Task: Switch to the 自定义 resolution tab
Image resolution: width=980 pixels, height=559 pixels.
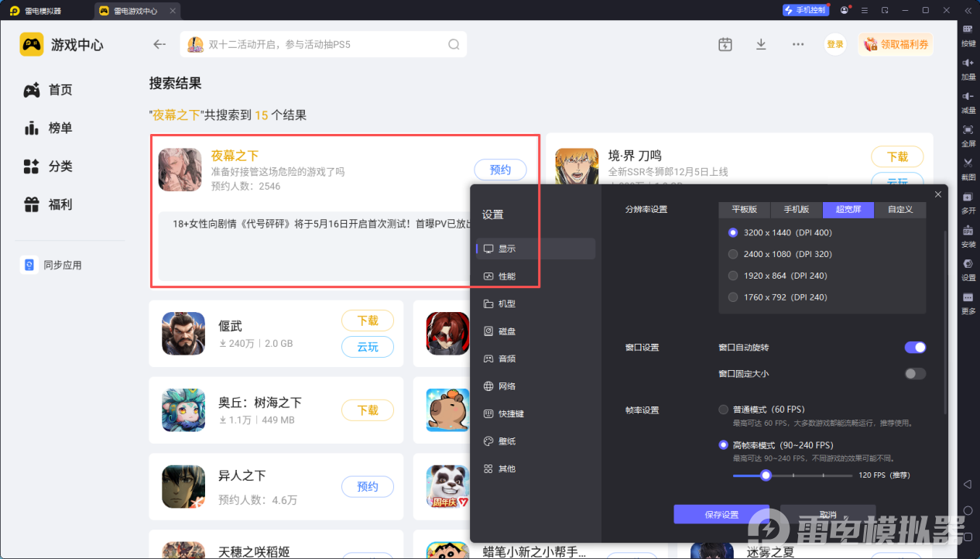Action: [x=900, y=209]
